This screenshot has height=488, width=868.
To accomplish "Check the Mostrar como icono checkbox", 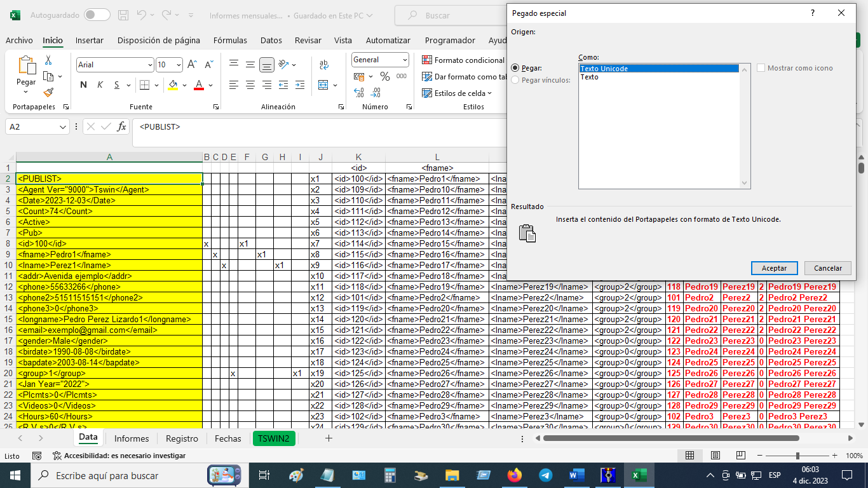I will click(761, 68).
